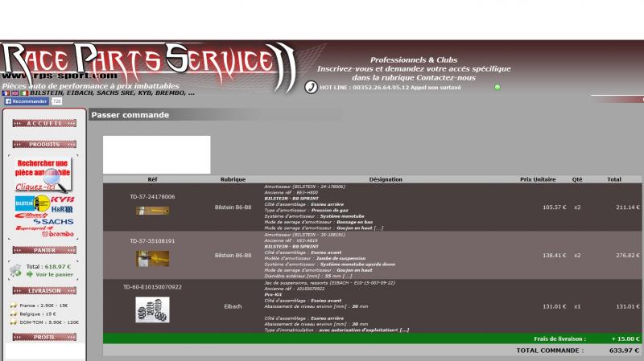Click the green status dot
Image resolution: width=644 pixels, height=361 pixels.
tap(497, 87)
